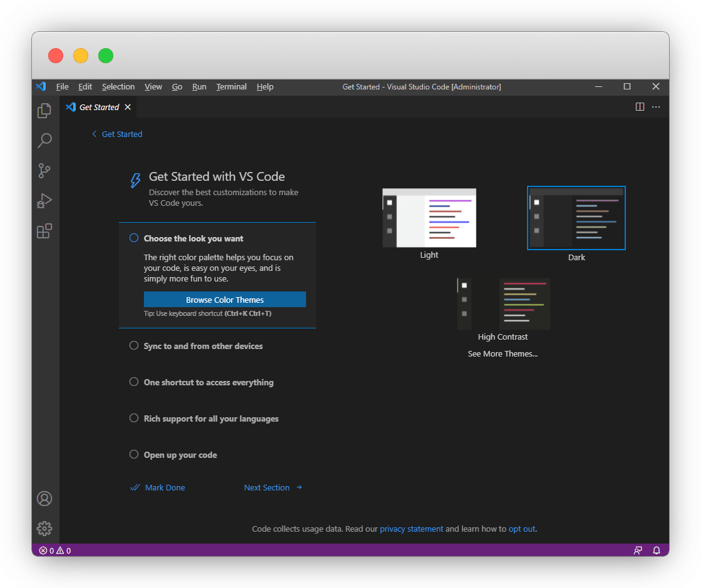Image resolution: width=701 pixels, height=588 pixels.
Task: Open the editor More Actions ellipsis menu
Action: pyautogui.click(x=656, y=107)
